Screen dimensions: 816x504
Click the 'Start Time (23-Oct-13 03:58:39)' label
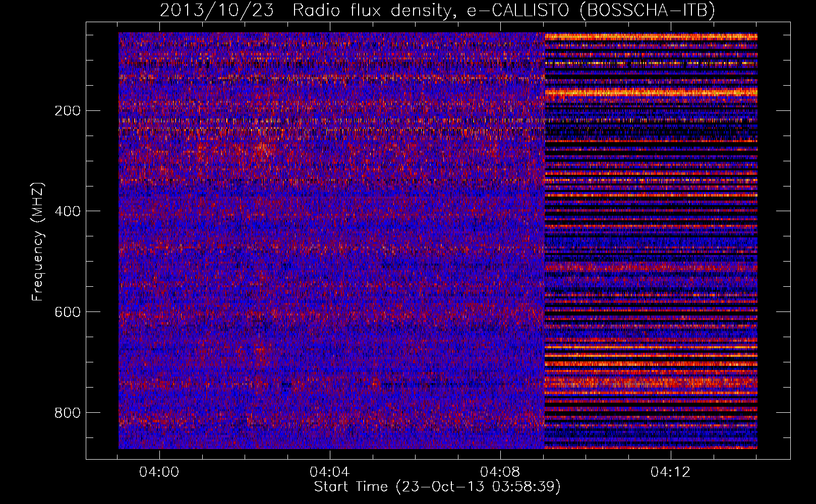coord(437,487)
